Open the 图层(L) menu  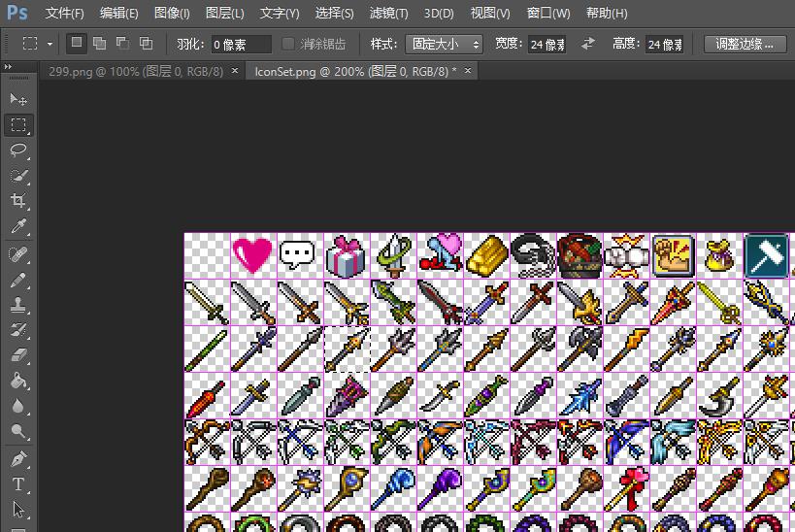coord(224,13)
